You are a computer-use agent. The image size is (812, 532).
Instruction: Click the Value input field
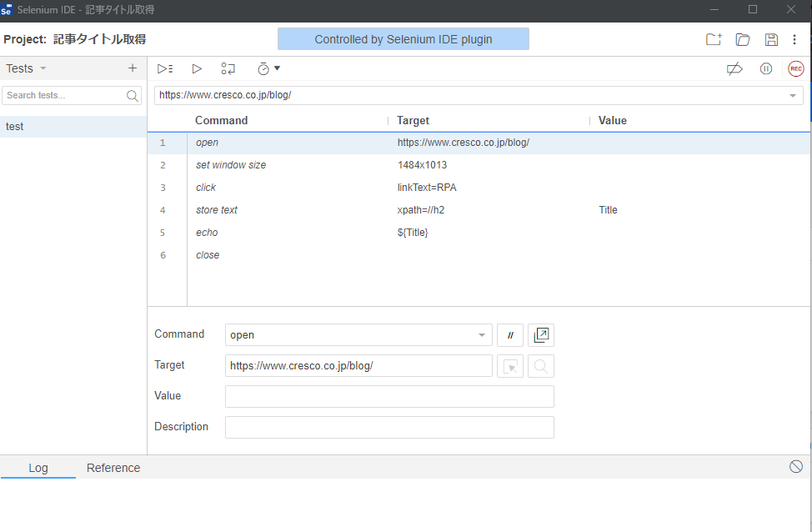pyautogui.click(x=389, y=396)
